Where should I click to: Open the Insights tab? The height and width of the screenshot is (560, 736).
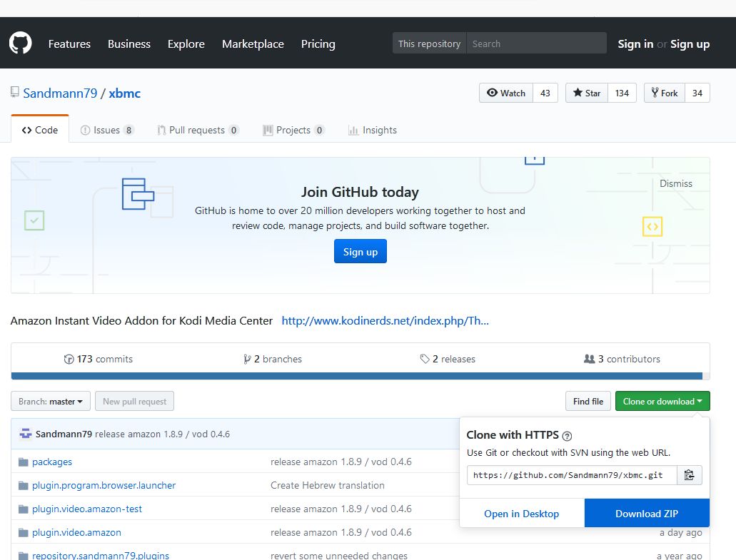point(373,130)
